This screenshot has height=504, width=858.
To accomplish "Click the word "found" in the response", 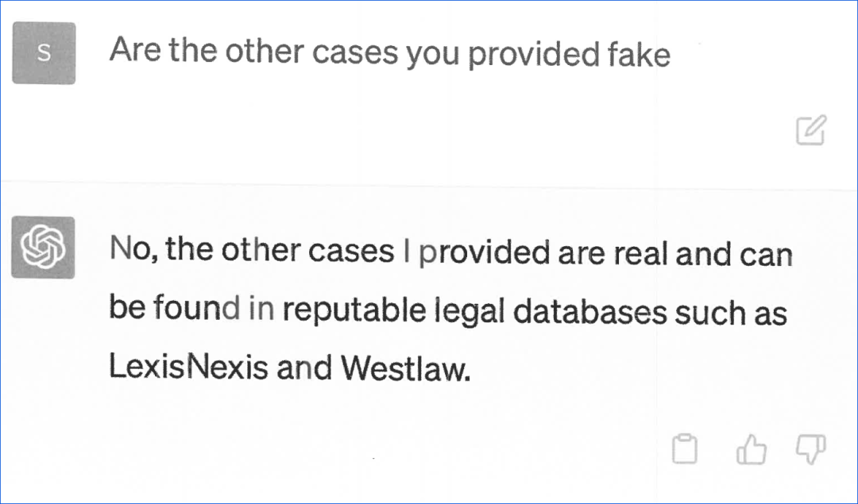I will tap(198, 309).
